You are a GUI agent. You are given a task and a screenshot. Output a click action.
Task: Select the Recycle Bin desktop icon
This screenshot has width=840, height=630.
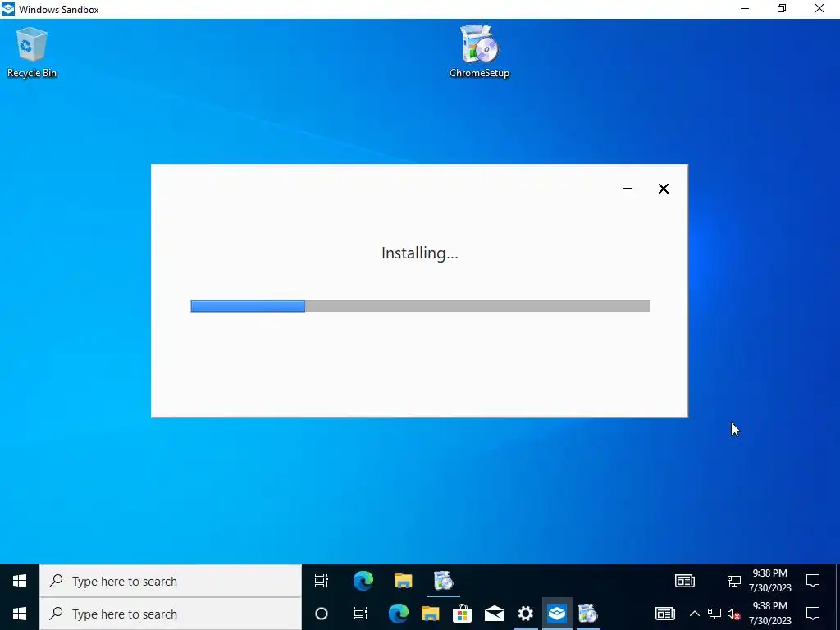32,52
